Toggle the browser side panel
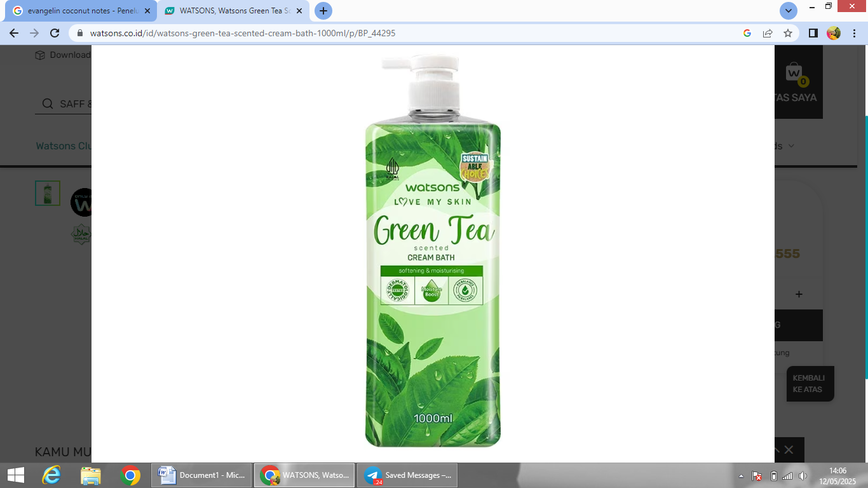 tap(813, 33)
